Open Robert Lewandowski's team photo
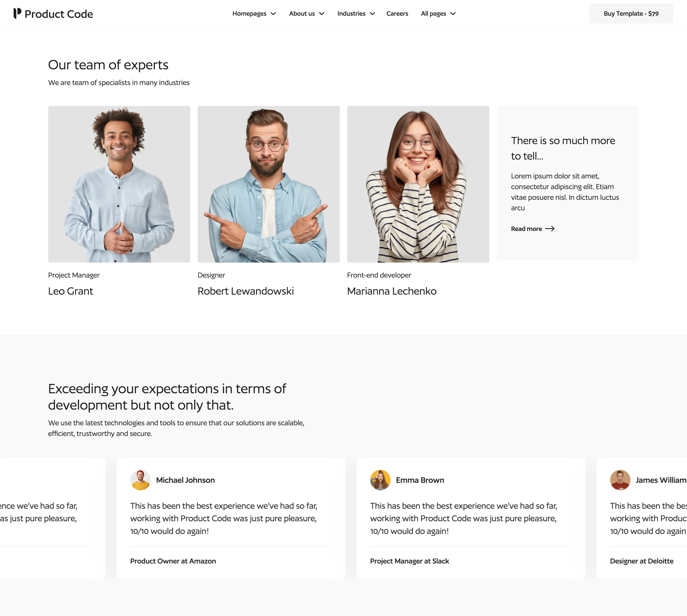Viewport: 687px width, 616px height. tap(269, 184)
